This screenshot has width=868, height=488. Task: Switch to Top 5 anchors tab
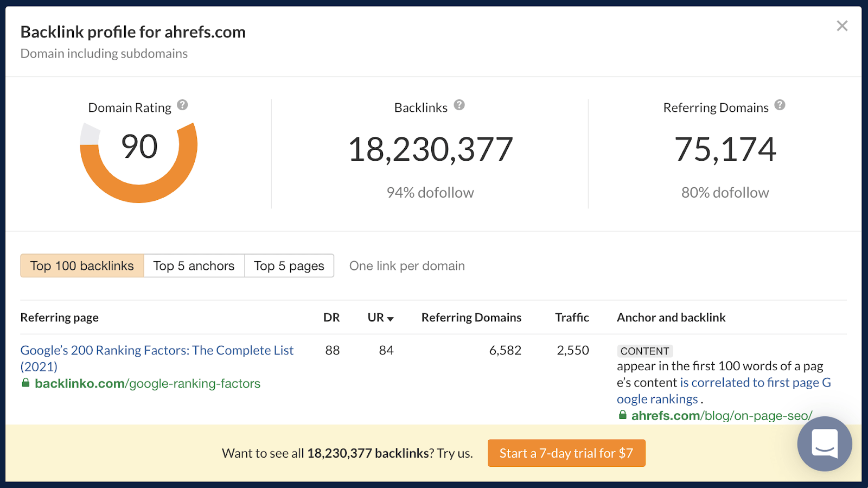pyautogui.click(x=194, y=266)
